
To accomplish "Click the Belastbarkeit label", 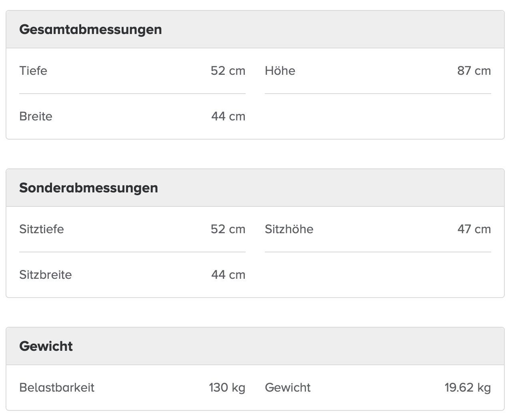I will (57, 388).
